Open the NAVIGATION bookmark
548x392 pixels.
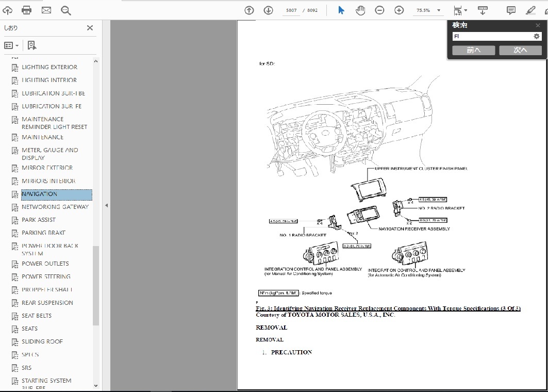40,194
